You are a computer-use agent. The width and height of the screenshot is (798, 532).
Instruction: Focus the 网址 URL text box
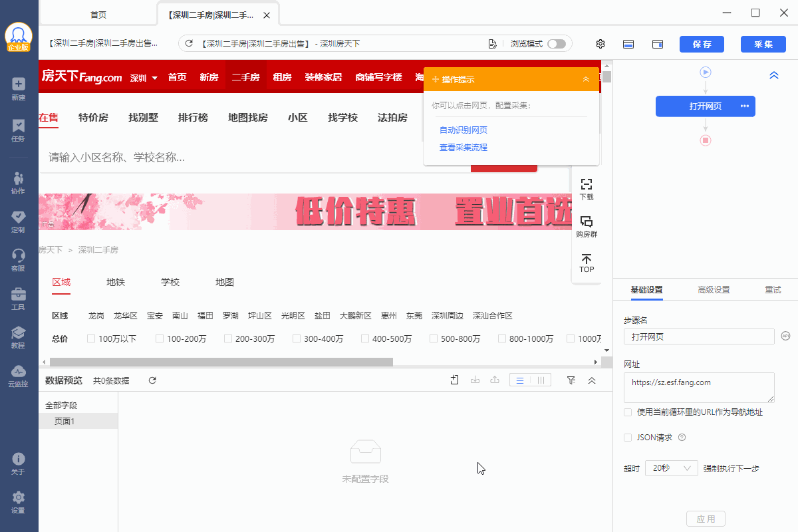(x=699, y=387)
